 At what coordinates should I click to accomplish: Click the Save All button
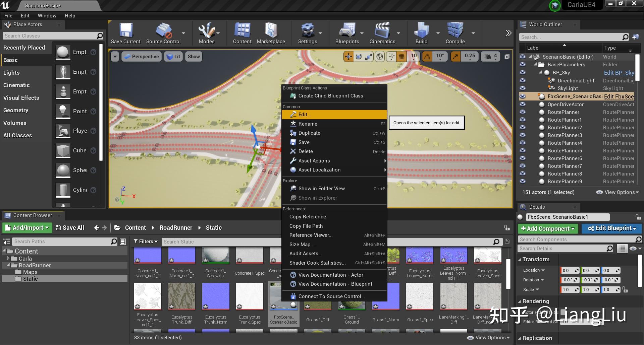pyautogui.click(x=70, y=228)
